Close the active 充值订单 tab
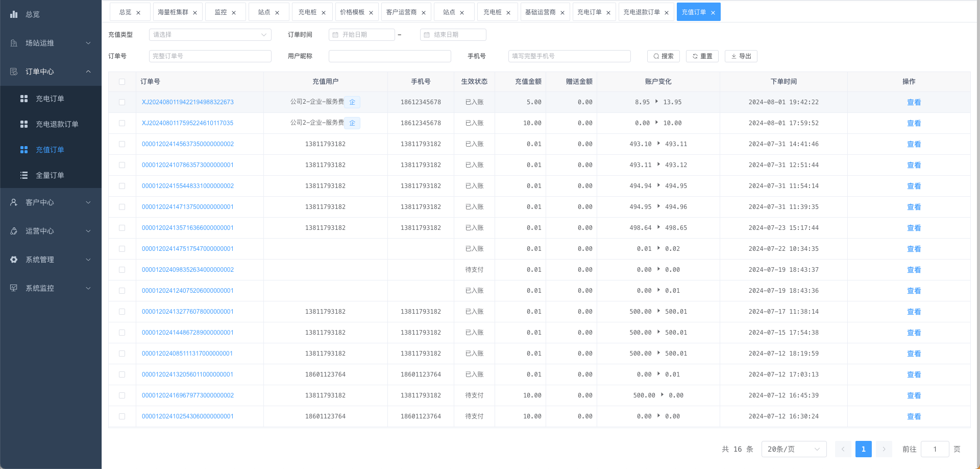The height and width of the screenshot is (469, 980). point(713,13)
